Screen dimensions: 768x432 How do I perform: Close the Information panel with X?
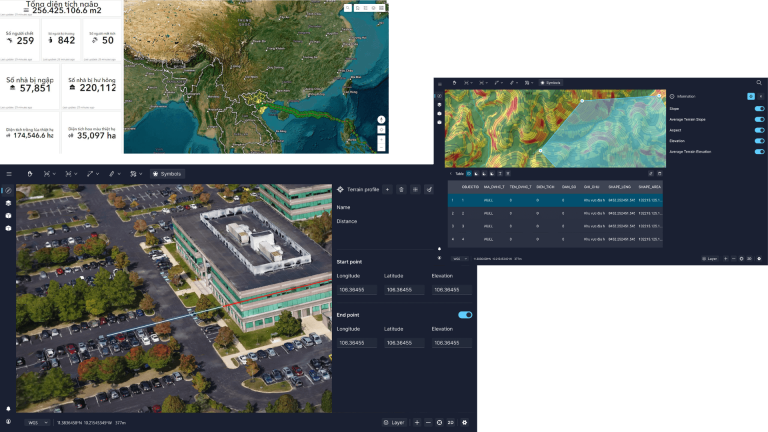point(761,96)
